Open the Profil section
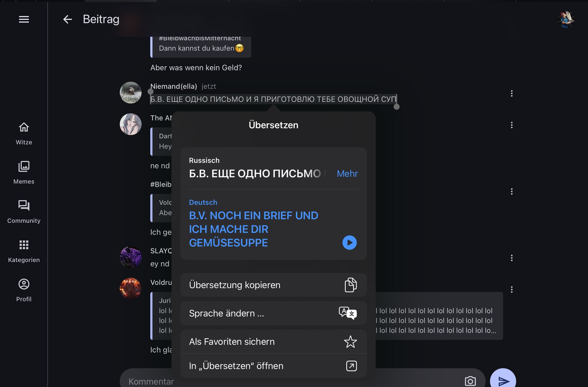Image resolution: width=588 pixels, height=387 pixels. 24,290
